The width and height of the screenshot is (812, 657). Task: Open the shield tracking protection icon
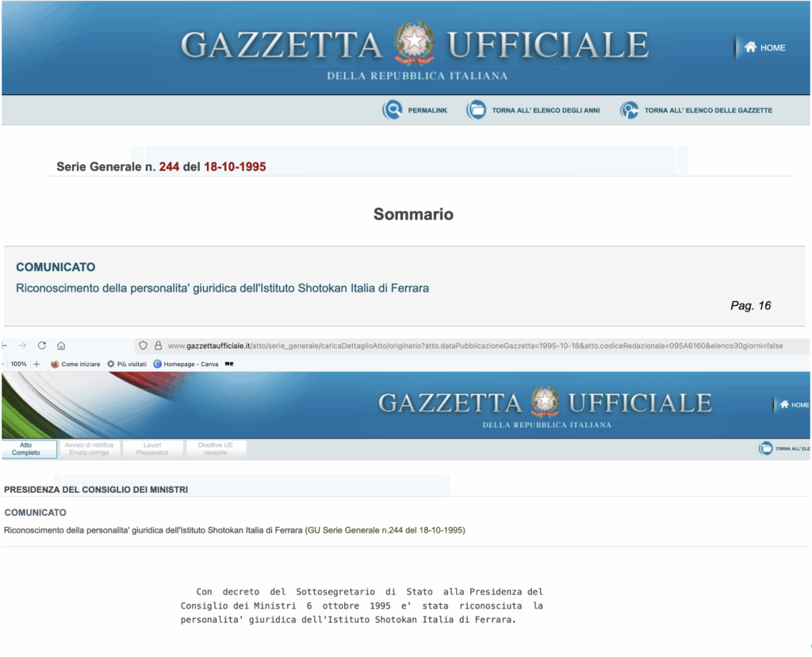click(x=143, y=346)
